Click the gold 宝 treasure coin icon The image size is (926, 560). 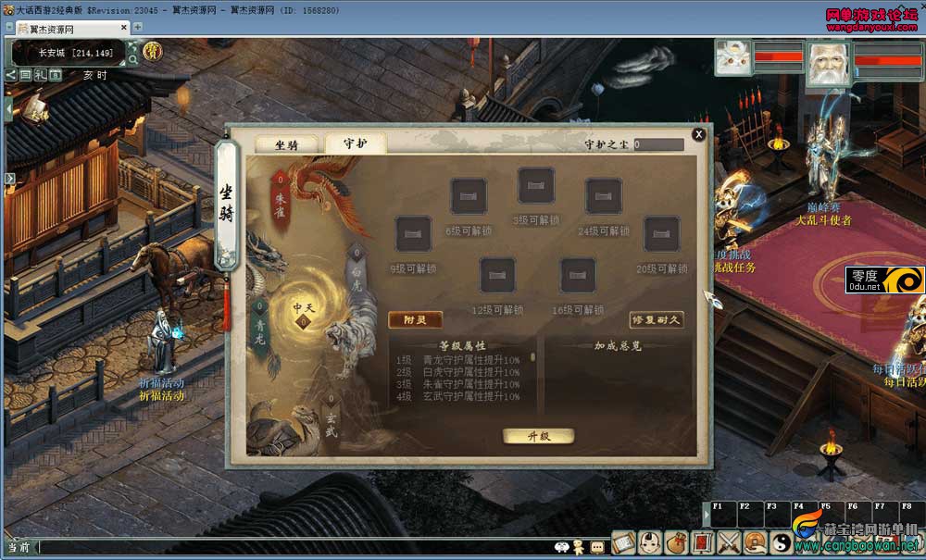[x=153, y=51]
